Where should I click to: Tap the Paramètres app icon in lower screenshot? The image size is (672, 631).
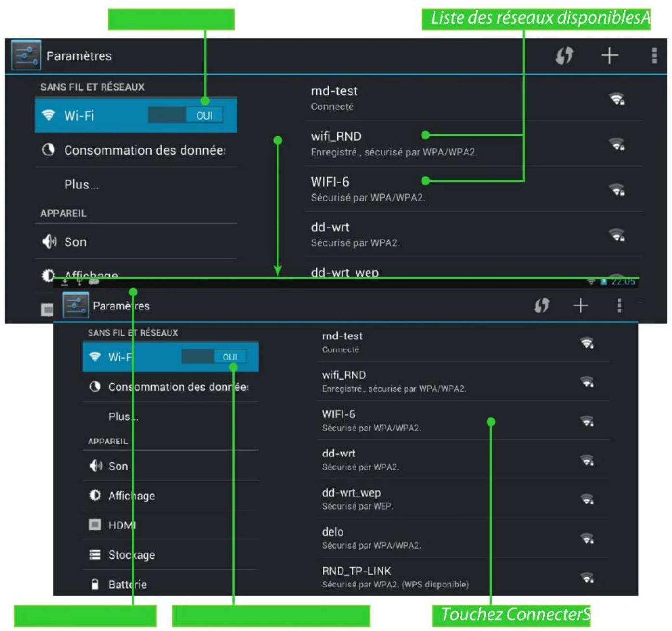coord(76,305)
